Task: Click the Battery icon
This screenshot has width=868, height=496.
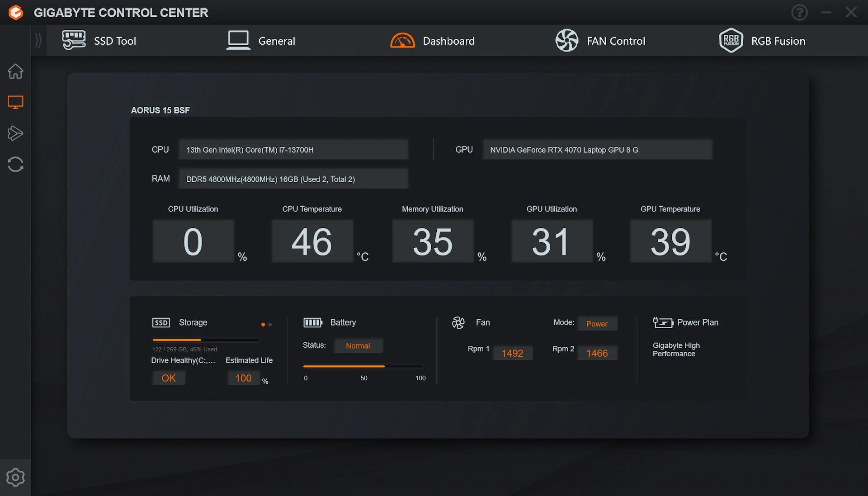Action: [x=313, y=322]
